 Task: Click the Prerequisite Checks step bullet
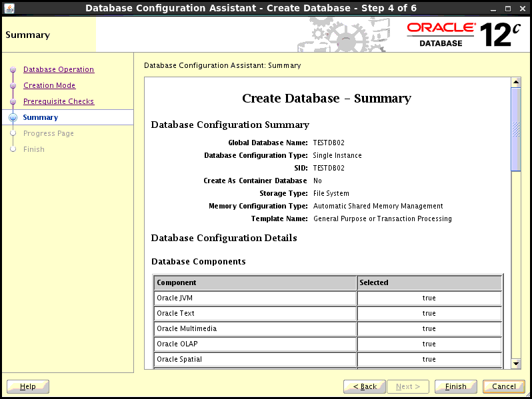tap(13, 101)
